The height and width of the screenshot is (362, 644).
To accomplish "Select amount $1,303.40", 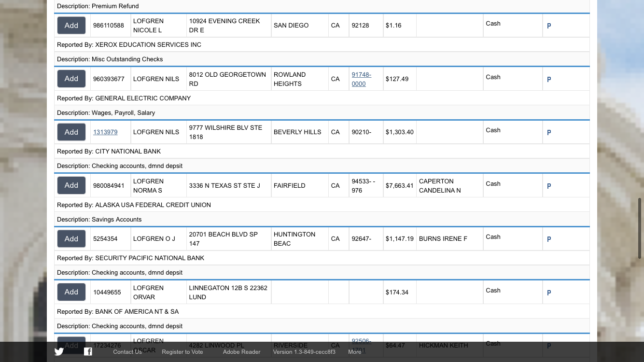I will 400,132.
